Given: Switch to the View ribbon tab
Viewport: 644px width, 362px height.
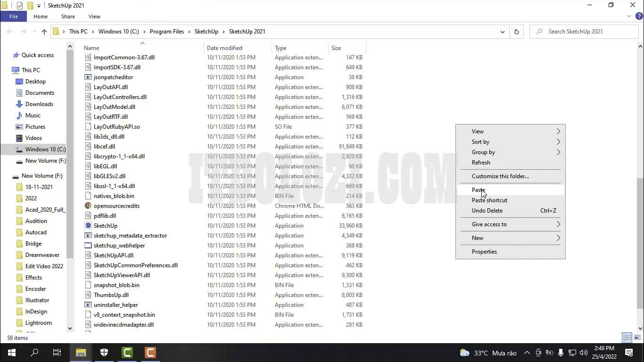Looking at the screenshot, I should (94, 16).
